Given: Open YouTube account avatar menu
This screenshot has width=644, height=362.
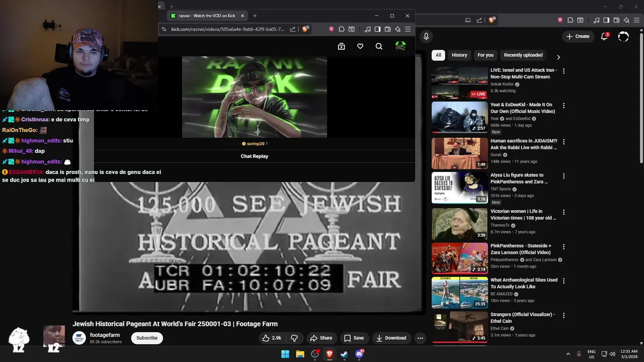Looking at the screenshot, I should tap(623, 36).
